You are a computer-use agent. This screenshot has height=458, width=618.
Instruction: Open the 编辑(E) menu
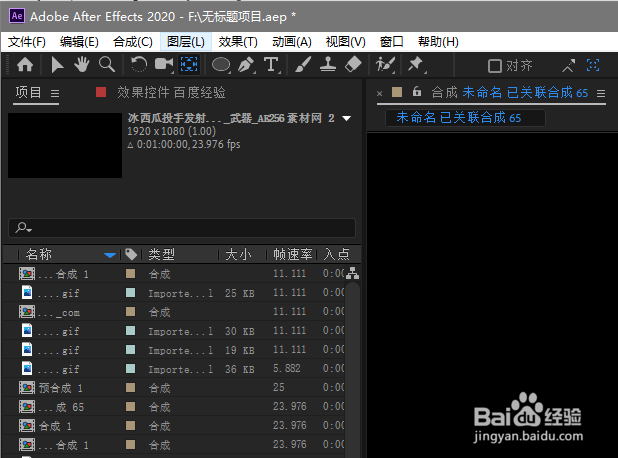click(x=79, y=42)
